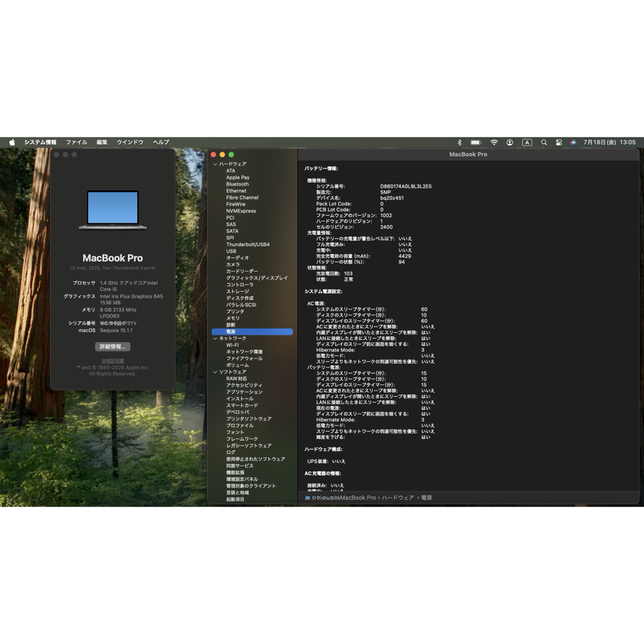Collapse the ハードウェア section chevron
The width and height of the screenshot is (644, 644).
[x=215, y=164]
